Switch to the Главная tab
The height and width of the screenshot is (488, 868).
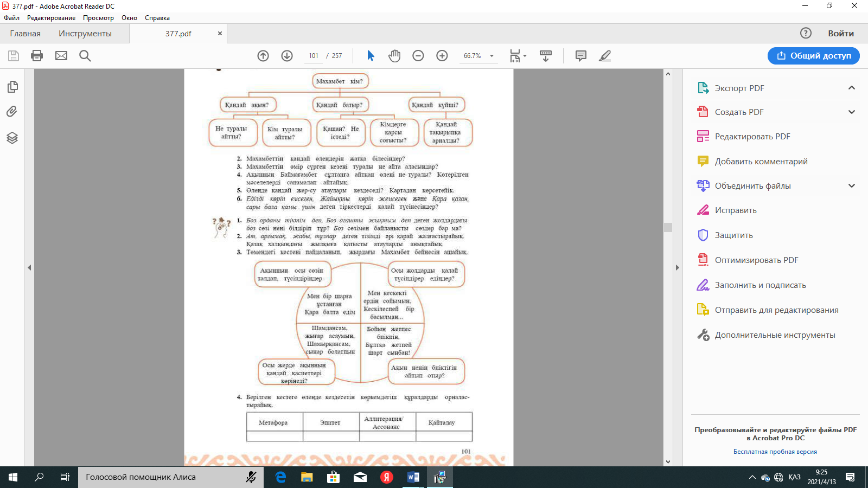pyautogui.click(x=25, y=34)
